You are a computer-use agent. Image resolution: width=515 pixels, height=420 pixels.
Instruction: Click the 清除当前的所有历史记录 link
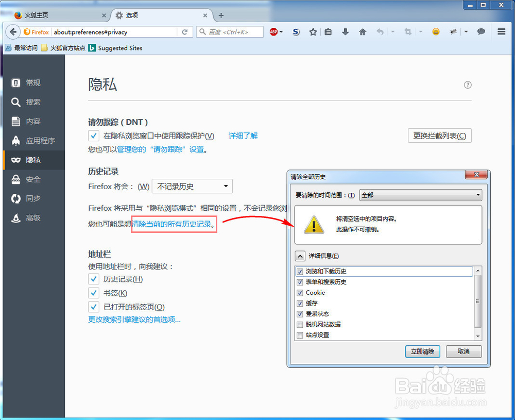[172, 224]
